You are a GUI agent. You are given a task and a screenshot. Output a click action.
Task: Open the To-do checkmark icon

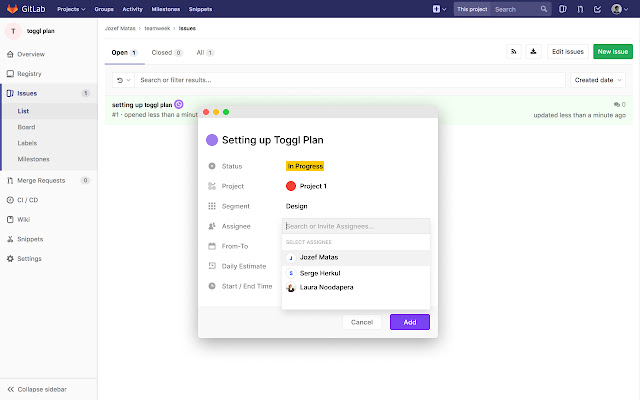[x=597, y=9]
